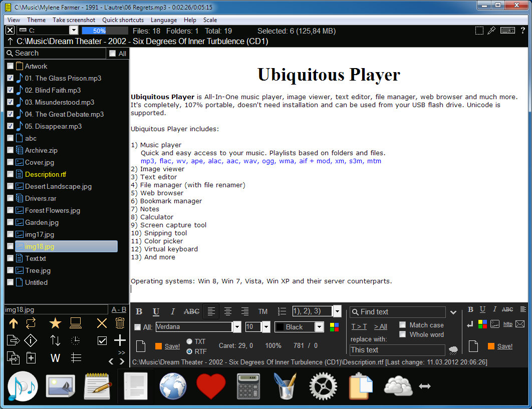Open bookmarks with the red heart icon
Viewport: 532px width, 409px height.
point(211,386)
